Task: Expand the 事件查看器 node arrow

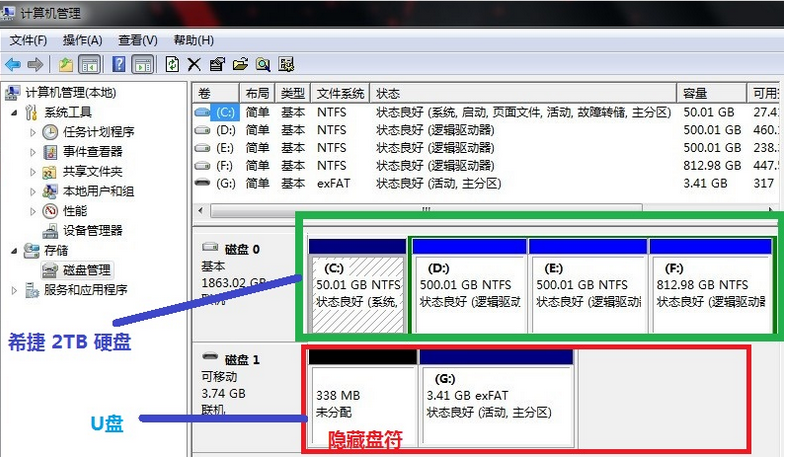Action: point(33,152)
